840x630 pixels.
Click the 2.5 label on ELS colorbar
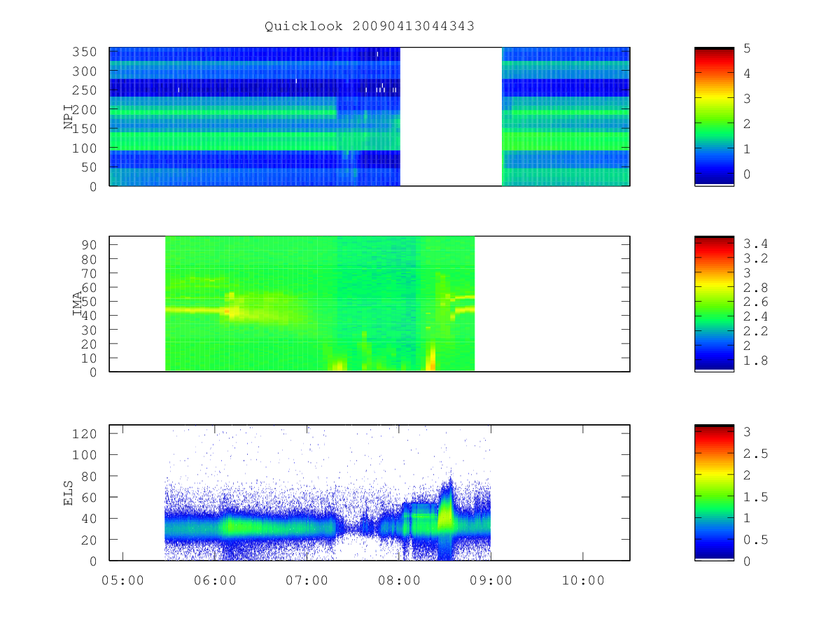756,454
